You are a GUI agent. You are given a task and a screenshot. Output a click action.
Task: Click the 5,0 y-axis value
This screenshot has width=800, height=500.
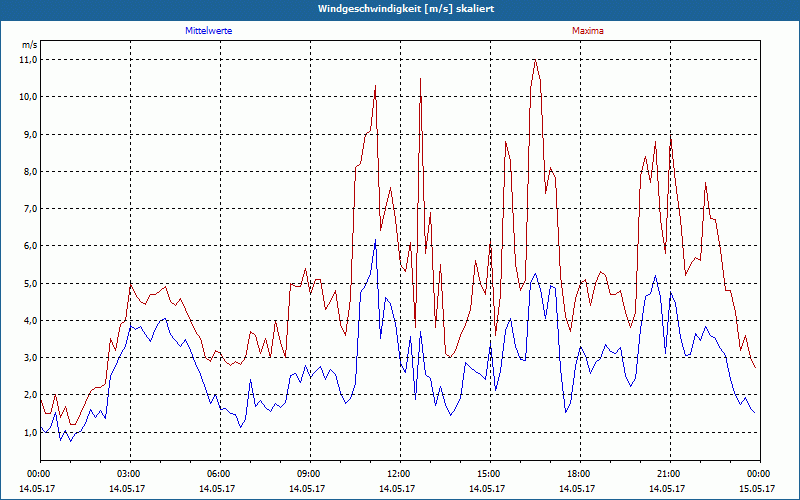tap(31, 283)
